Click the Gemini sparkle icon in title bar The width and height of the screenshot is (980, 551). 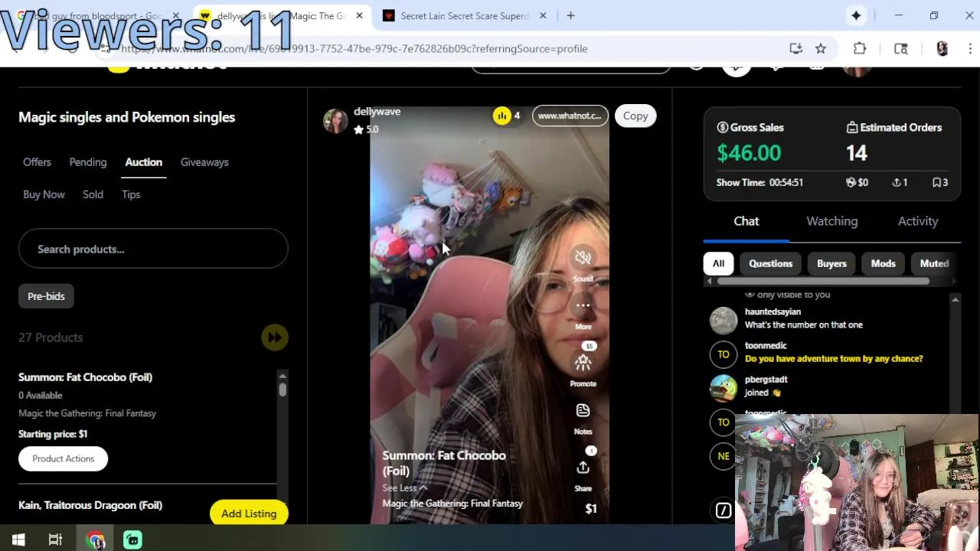coord(856,15)
